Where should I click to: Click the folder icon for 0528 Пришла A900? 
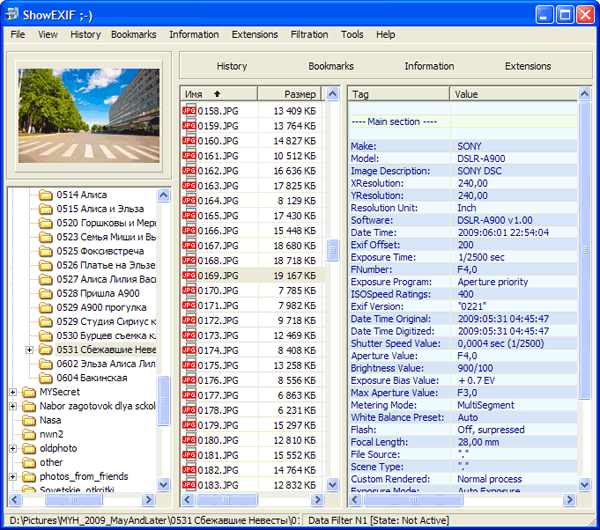(45, 293)
